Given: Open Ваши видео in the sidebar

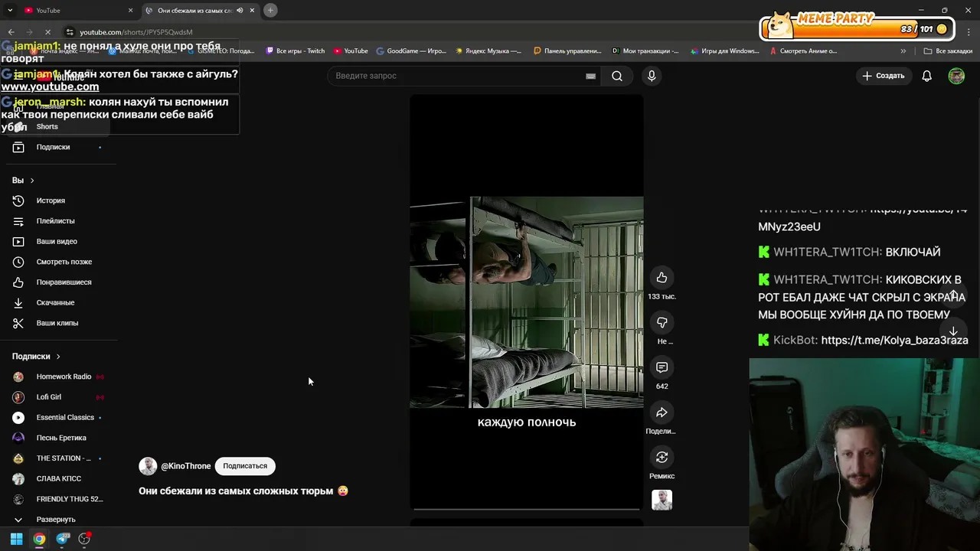Looking at the screenshot, I should [58, 241].
